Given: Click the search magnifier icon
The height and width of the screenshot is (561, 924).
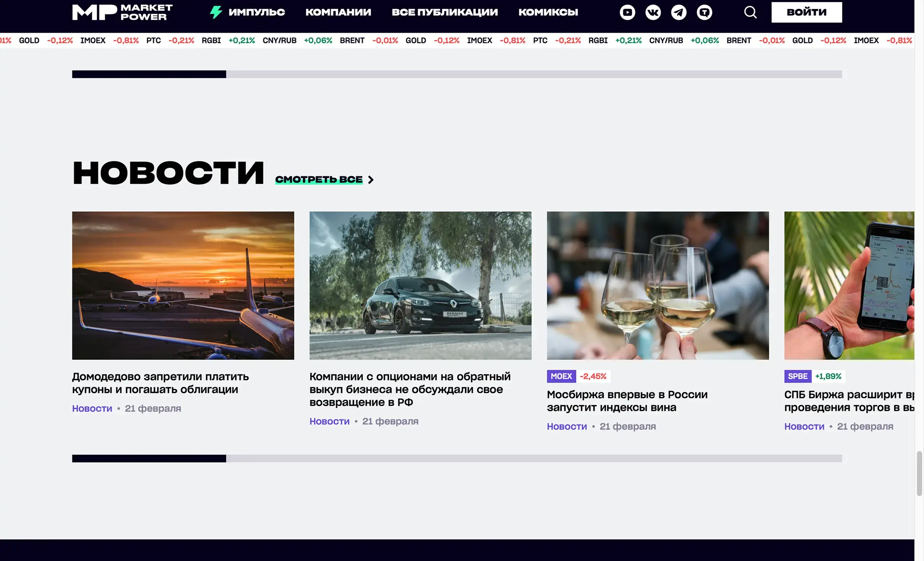Looking at the screenshot, I should tap(750, 12).
